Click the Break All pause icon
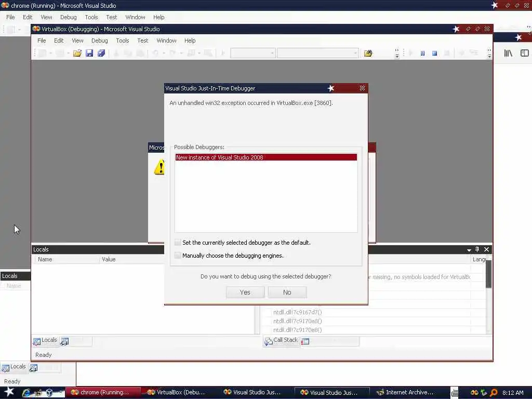This screenshot has width=532, height=399. pos(422,53)
